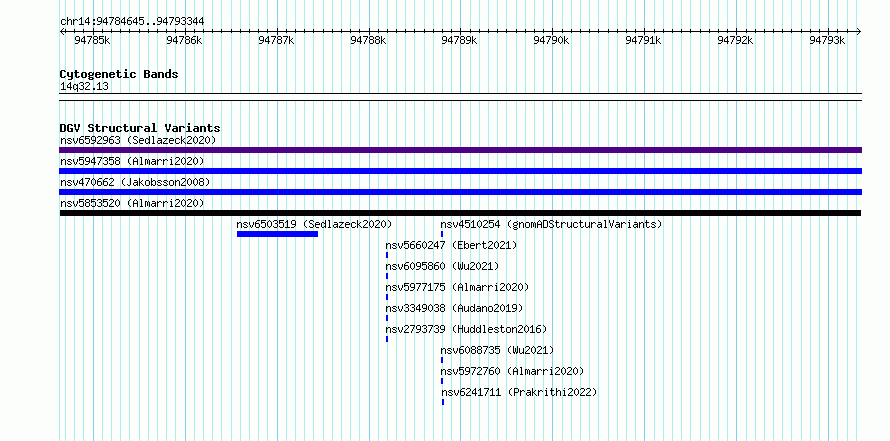This screenshot has height=441, width=890.
Task: Click the 94787k ruler label
Action: point(276,40)
